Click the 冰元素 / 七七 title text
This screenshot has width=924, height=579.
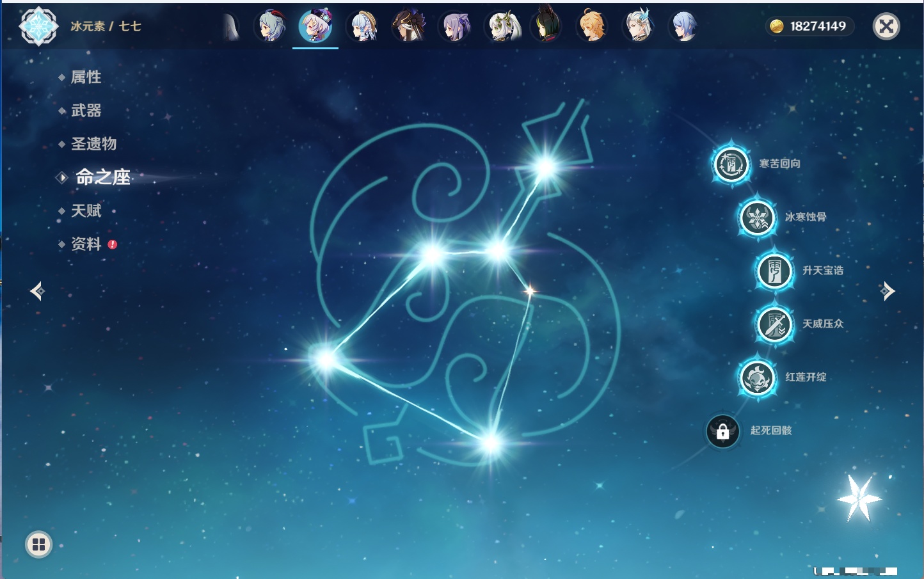pos(106,26)
